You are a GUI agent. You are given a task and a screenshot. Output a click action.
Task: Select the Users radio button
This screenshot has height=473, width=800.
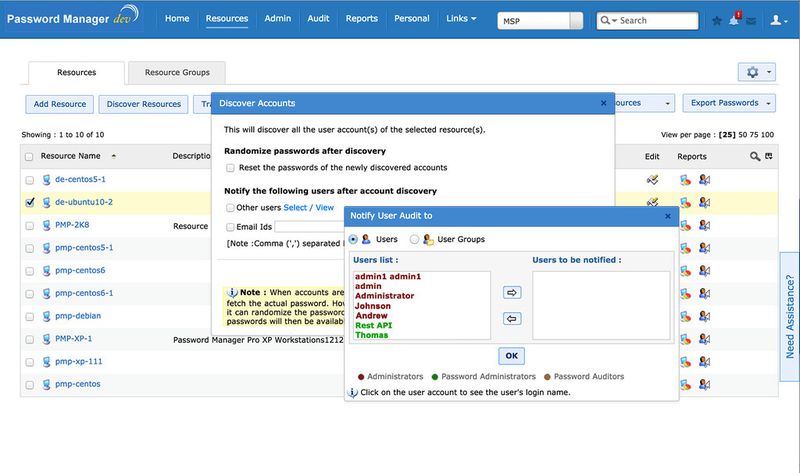tap(353, 239)
